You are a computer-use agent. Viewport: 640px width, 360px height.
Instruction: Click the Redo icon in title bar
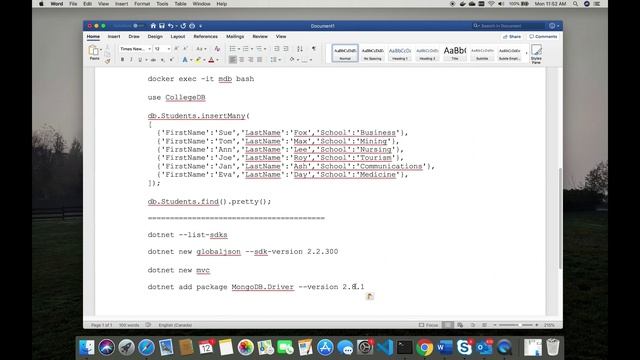(183, 26)
